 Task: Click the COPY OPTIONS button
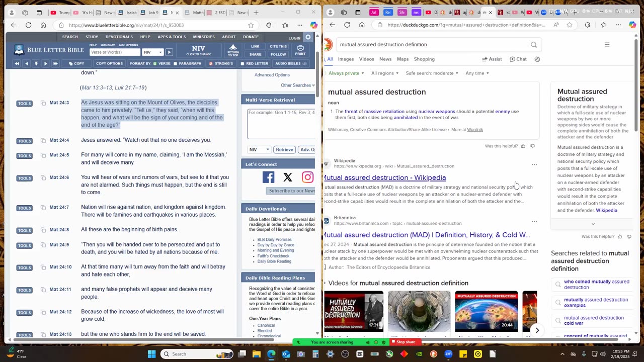pyautogui.click(x=109, y=64)
